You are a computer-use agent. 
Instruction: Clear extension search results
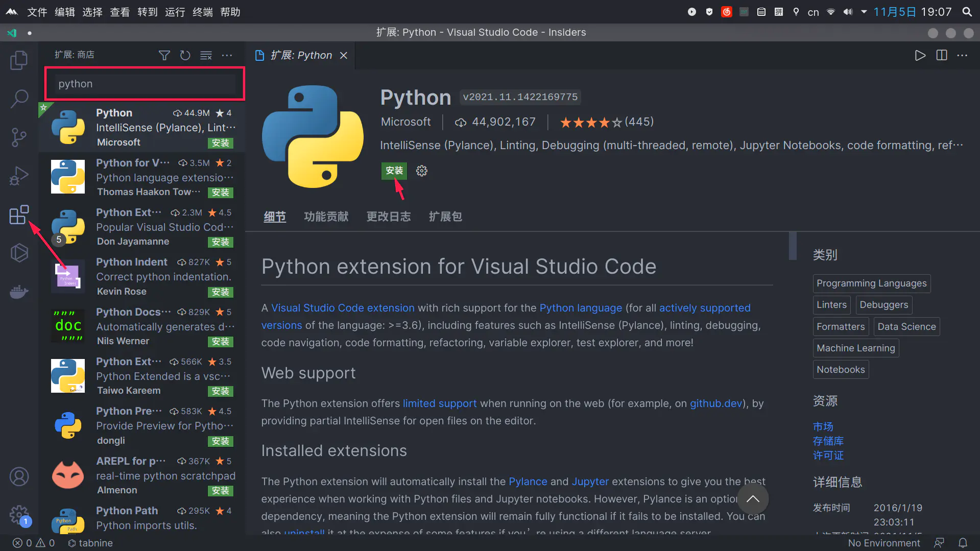206,55
